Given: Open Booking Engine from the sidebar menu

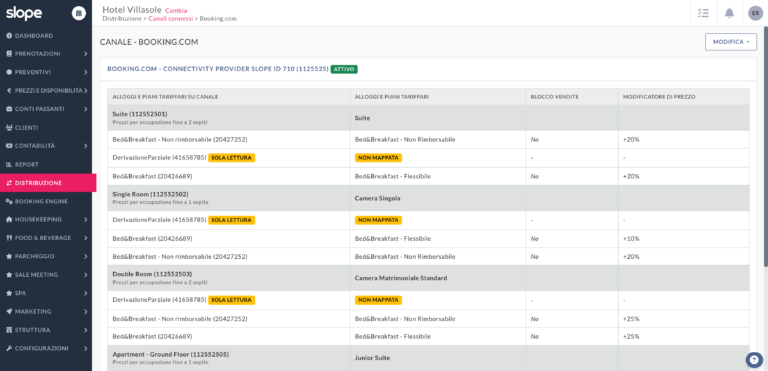Looking at the screenshot, I should (x=46, y=201).
